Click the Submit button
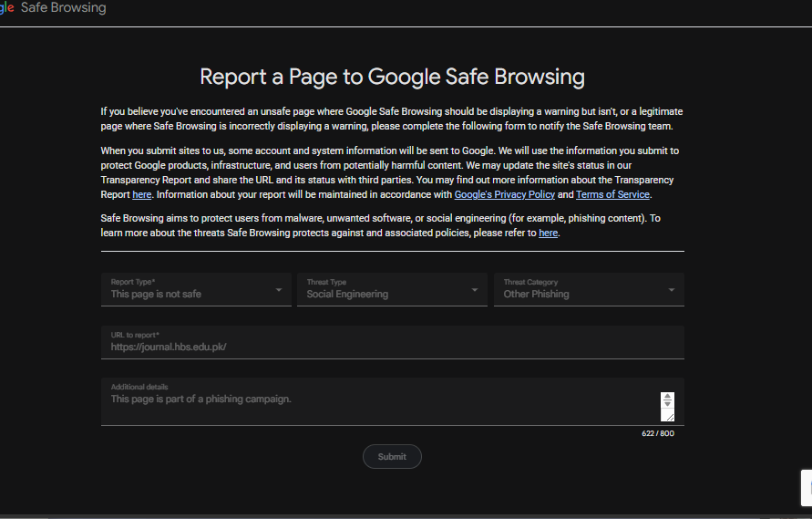Image resolution: width=812 pixels, height=519 pixels. point(392,457)
